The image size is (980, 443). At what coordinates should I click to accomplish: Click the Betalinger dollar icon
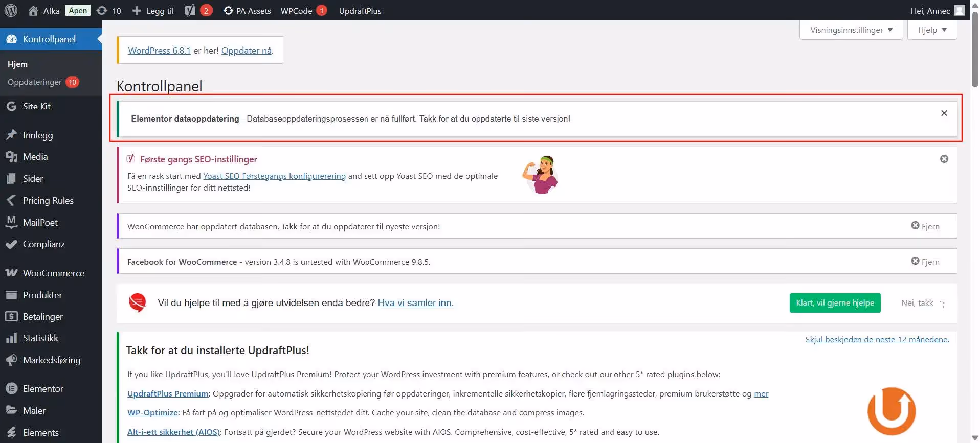click(11, 316)
